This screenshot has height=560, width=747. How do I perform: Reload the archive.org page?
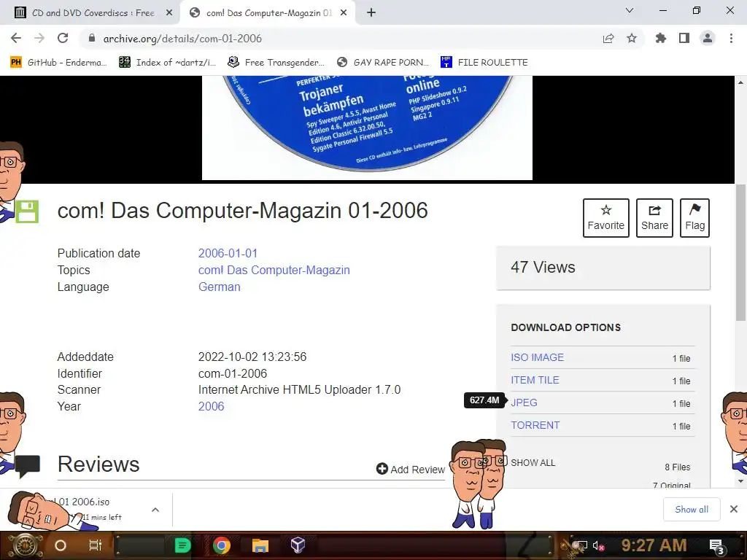[63, 38]
